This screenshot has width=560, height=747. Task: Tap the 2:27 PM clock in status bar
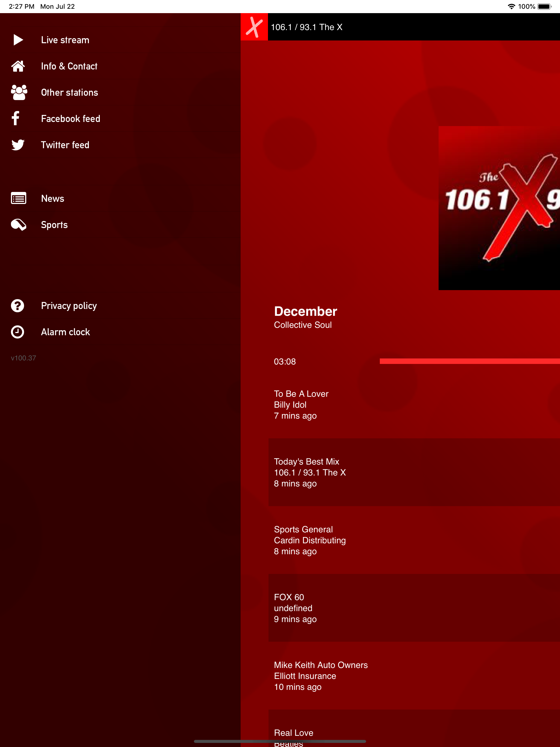pyautogui.click(x=22, y=6)
